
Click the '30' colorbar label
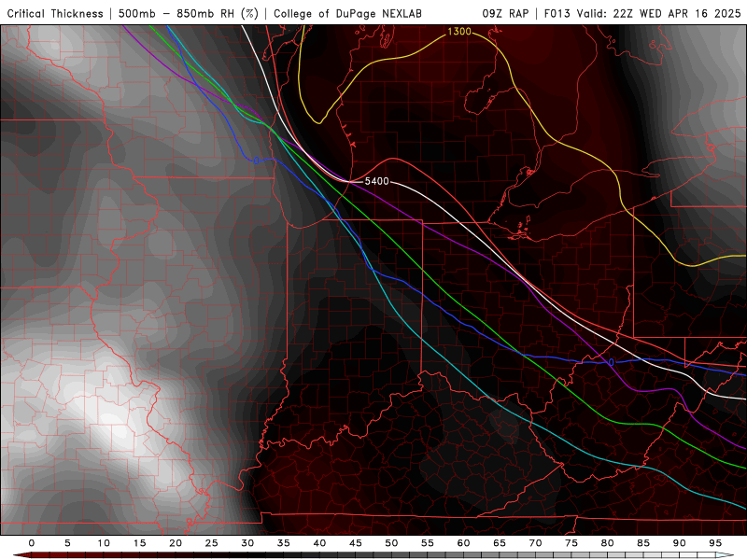[x=247, y=543]
